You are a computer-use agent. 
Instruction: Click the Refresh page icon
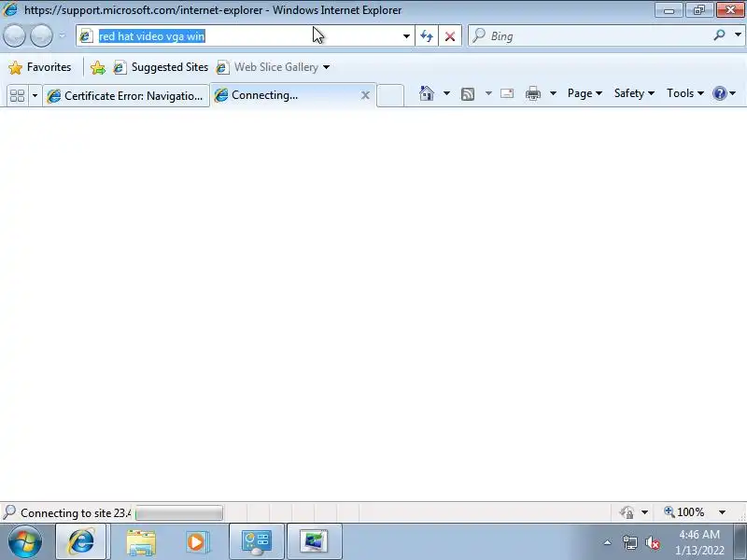tap(427, 36)
